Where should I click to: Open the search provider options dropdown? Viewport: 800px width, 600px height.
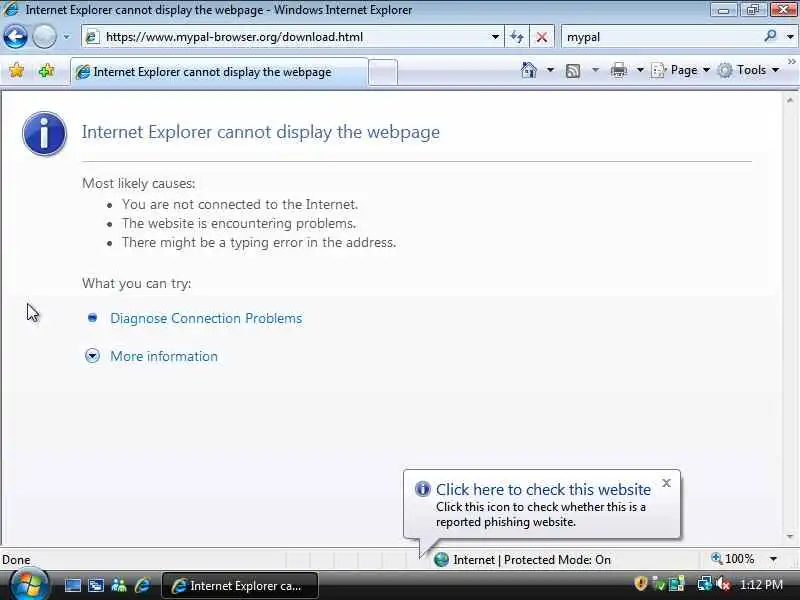(790, 37)
